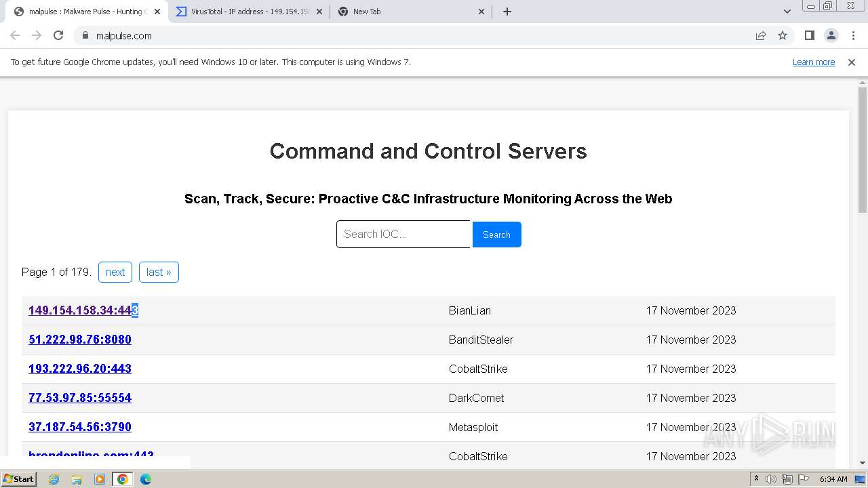
Task: Click the browser back arrow
Action: click(15, 36)
